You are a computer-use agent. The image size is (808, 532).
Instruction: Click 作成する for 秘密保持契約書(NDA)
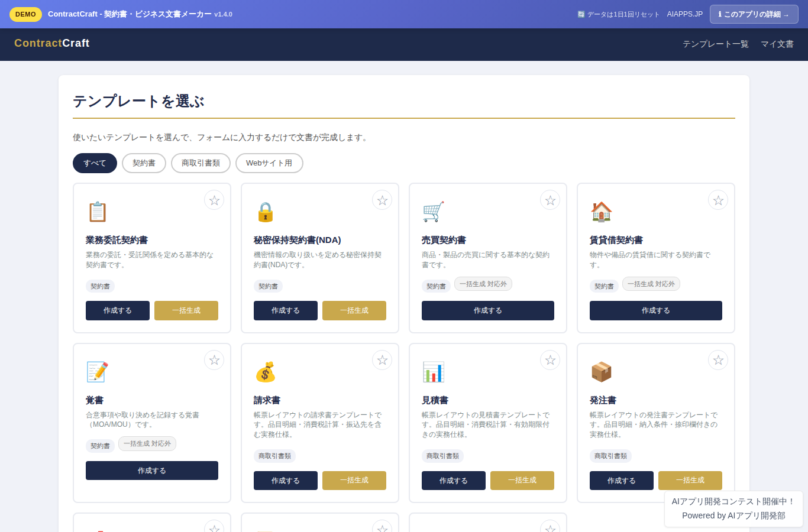tap(286, 310)
